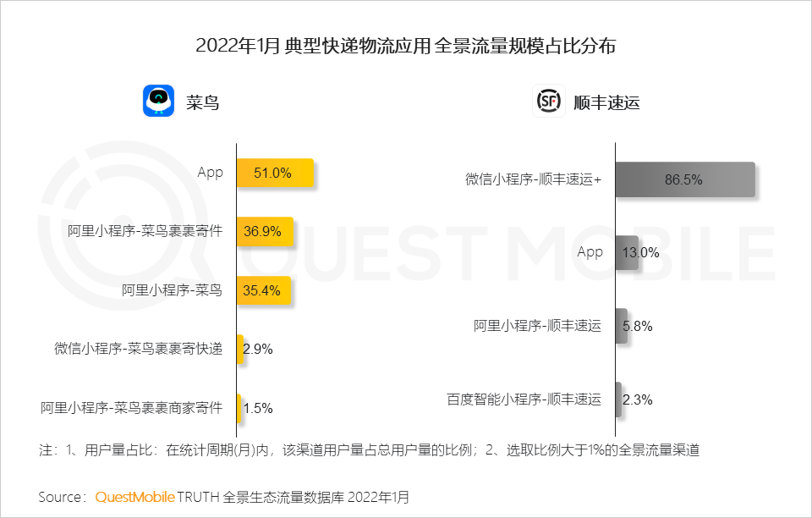
Task: Click the blue Cainiao app icon
Action: click(158, 102)
